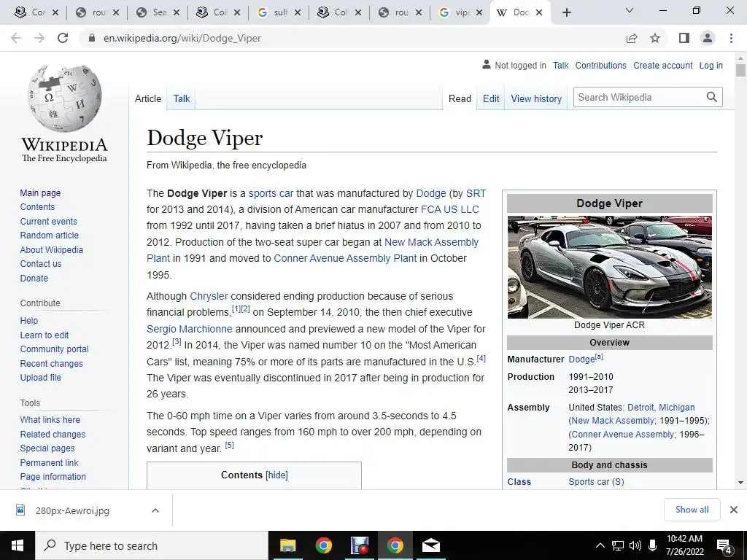Follow the FCA US LLC link
Screen dimensions: 747x560
(449, 209)
